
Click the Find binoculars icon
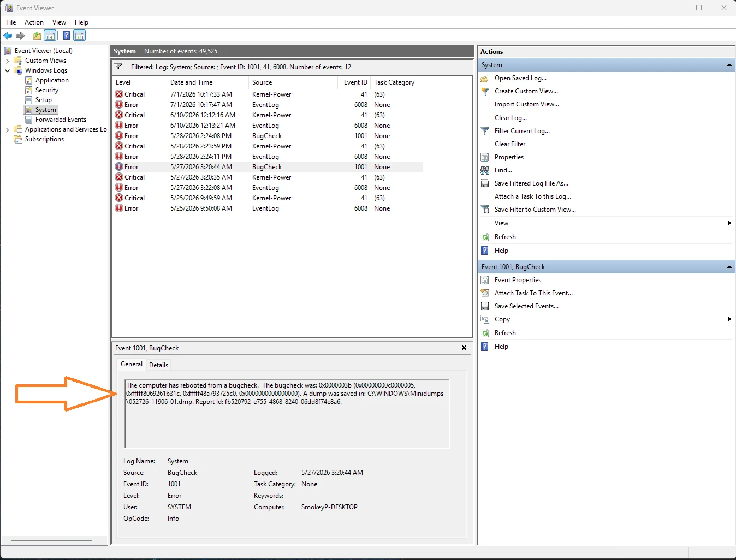click(x=485, y=170)
